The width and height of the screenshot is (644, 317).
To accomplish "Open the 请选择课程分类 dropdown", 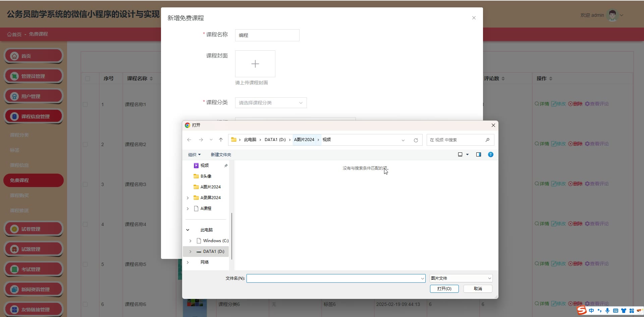I will click(x=271, y=103).
